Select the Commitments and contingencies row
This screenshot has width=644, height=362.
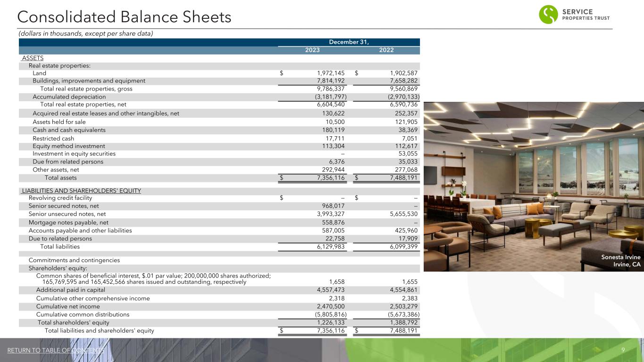(x=74, y=260)
